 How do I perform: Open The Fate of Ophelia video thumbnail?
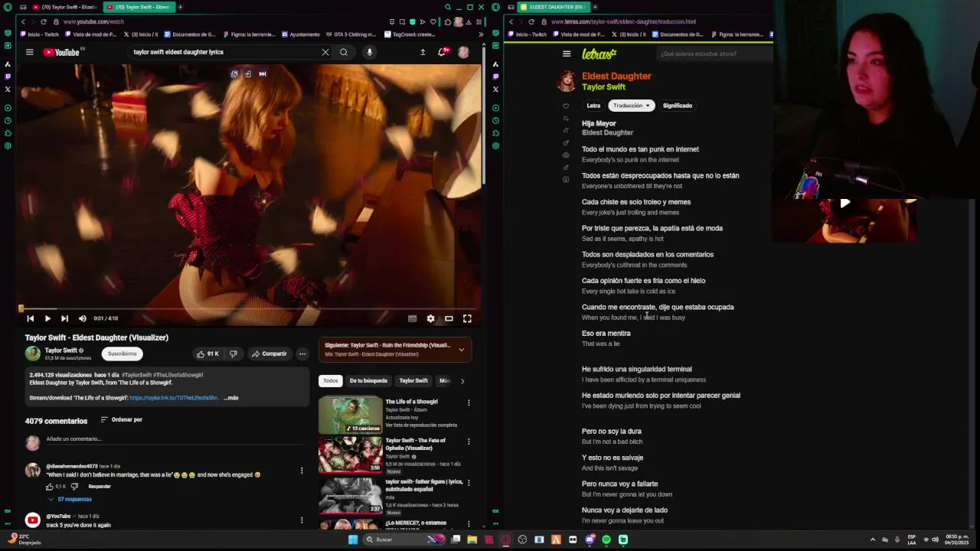coord(350,455)
